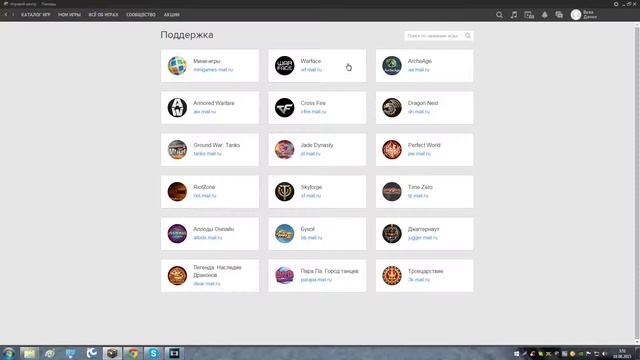Click the devices/screen icon in top bar
Screen dimensions: 640x360
tap(529, 15)
